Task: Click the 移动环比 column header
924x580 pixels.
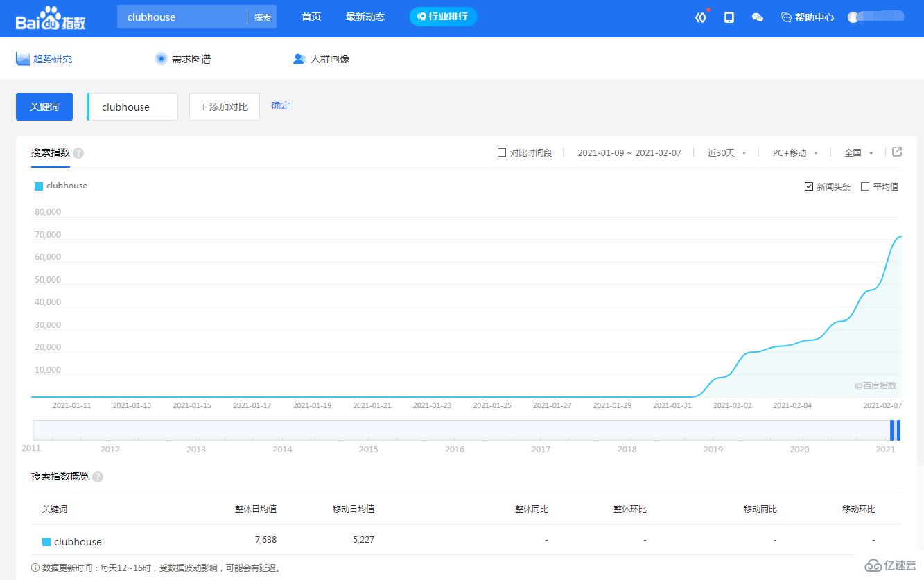Action: point(859,509)
